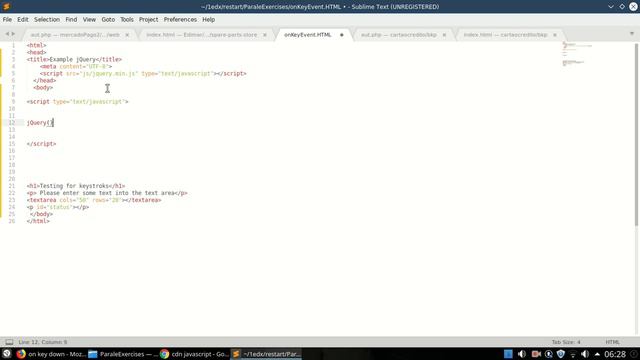Go to the next tab with the right arrow
Screen dimensions: 640x360
coord(13,34)
